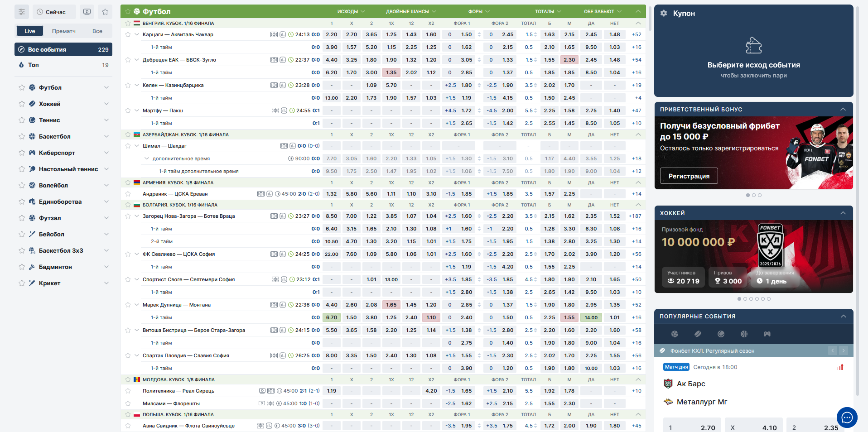Image resolution: width=868 pixels, height=432 pixels.
Task: Click the coupon settings gear icon
Action: (x=664, y=14)
